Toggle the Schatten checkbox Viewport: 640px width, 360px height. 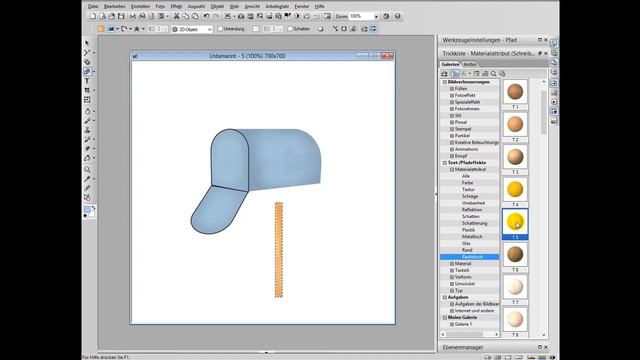[x=290, y=29]
